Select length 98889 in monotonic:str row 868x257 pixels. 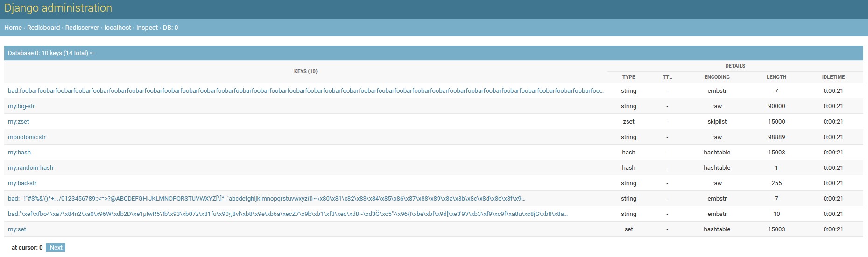pos(776,137)
